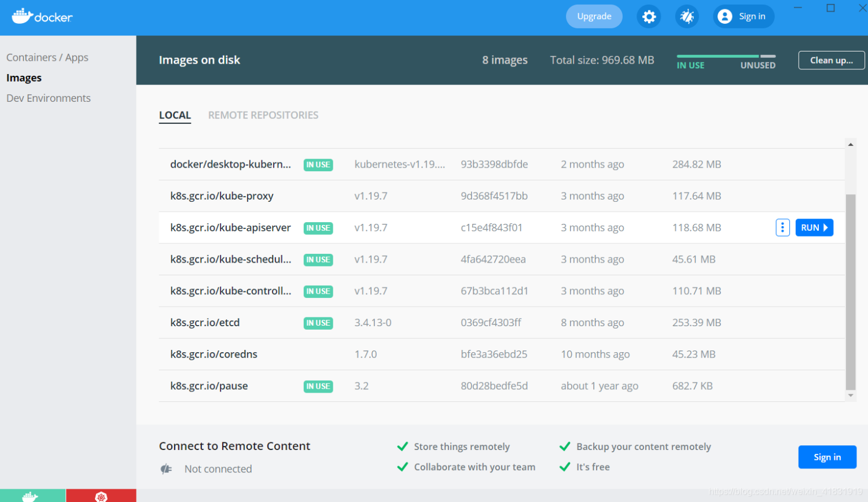Click the 682.7 KB size value
The width and height of the screenshot is (868, 502).
coord(693,386)
